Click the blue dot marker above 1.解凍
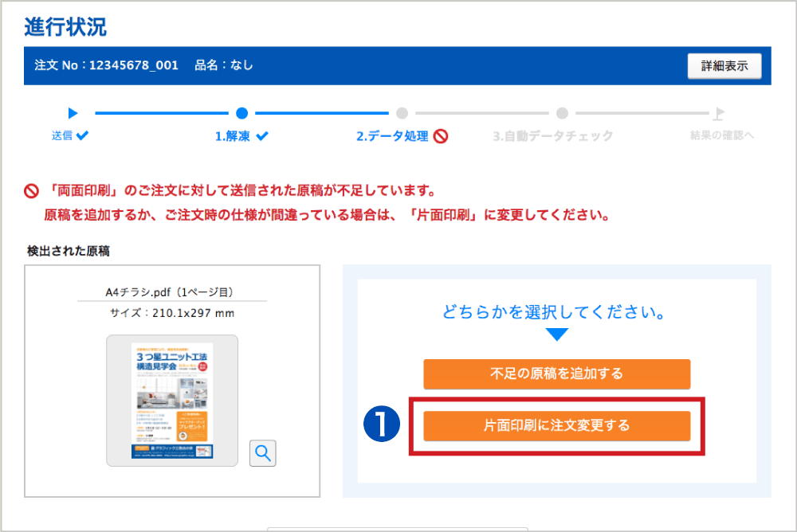The height and width of the screenshot is (532, 797). [x=242, y=113]
